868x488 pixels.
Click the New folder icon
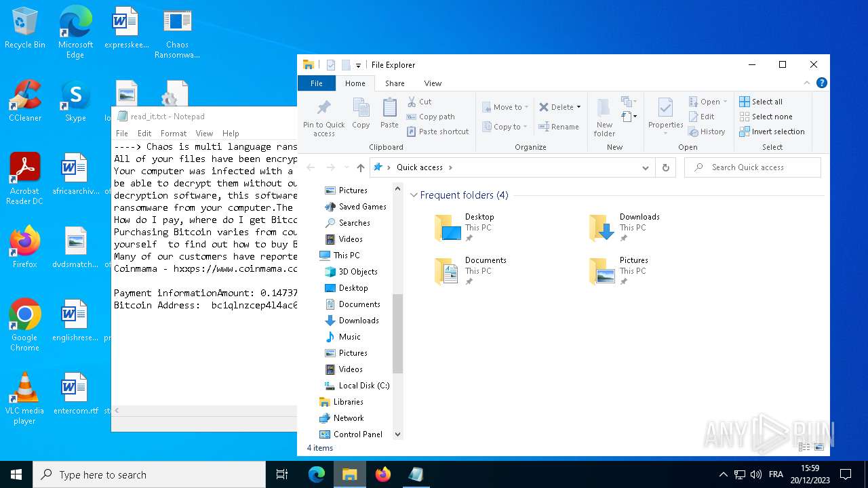[604, 109]
